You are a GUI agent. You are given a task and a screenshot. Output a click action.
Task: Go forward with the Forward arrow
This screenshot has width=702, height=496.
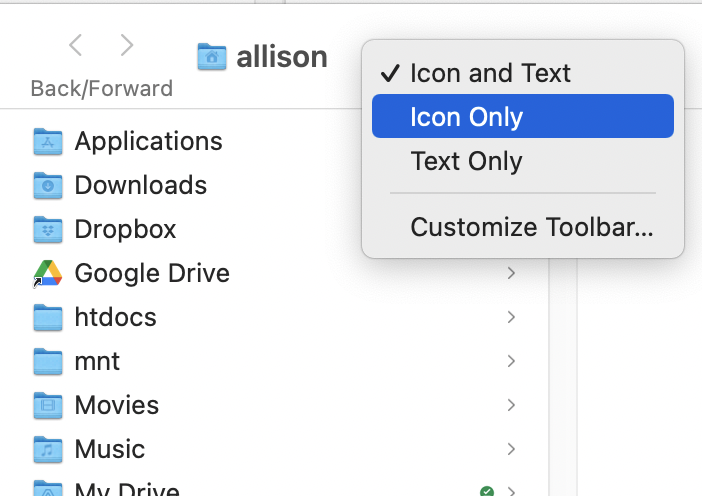click(127, 45)
